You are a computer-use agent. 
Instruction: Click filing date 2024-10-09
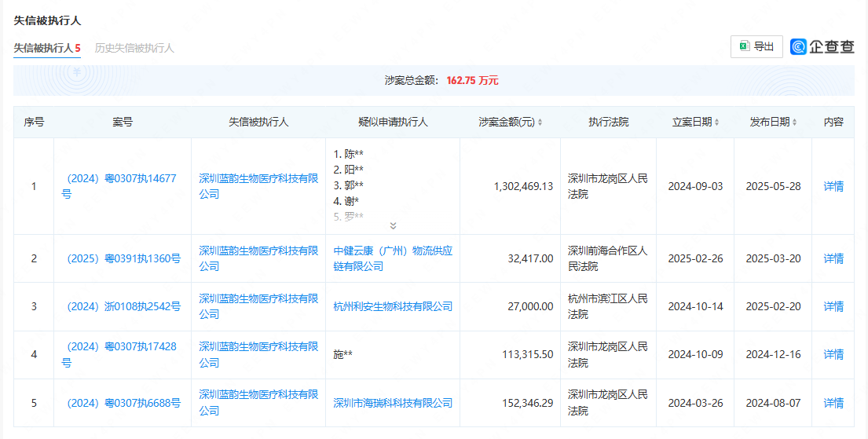[x=695, y=355]
